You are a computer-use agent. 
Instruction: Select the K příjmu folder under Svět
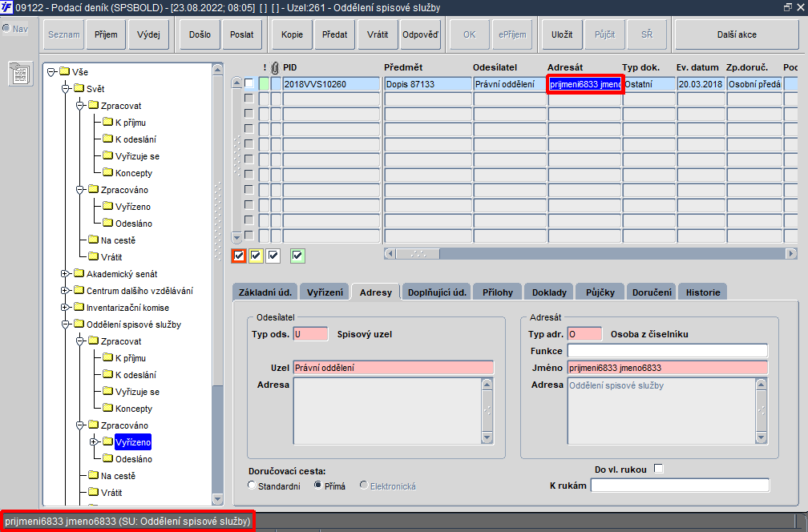click(131, 123)
